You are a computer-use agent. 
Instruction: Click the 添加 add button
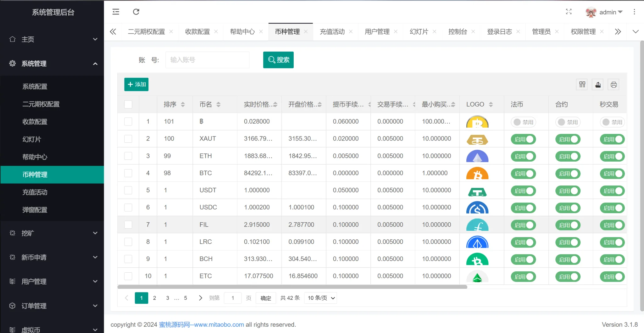coord(136,85)
